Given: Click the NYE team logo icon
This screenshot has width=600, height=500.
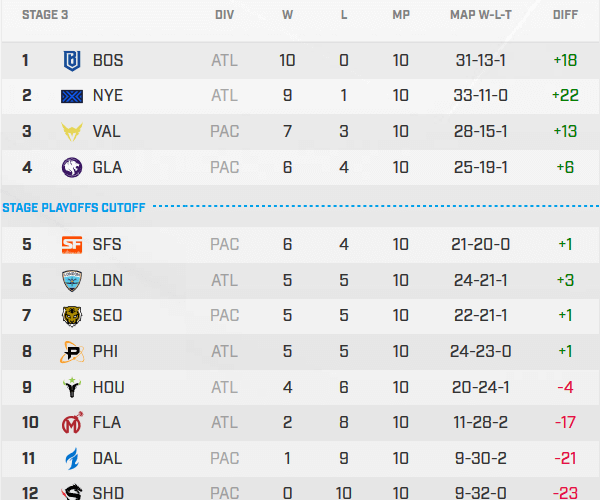Looking at the screenshot, I should point(73,96).
